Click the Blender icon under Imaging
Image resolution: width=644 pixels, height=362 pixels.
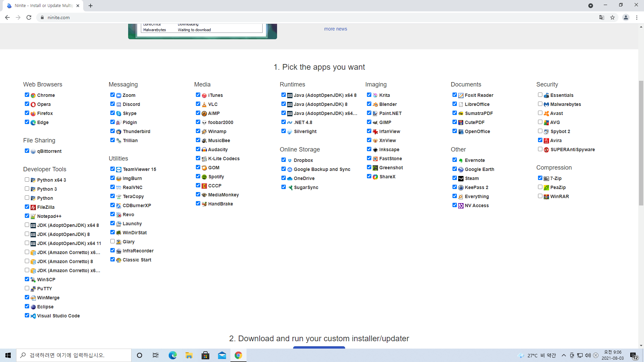click(375, 105)
